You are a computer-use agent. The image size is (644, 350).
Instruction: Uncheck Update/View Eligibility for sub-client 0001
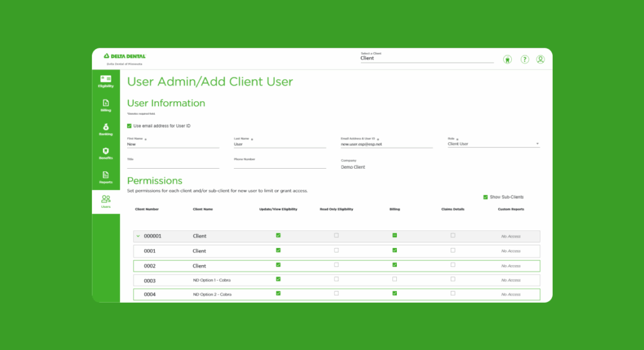[278, 250]
